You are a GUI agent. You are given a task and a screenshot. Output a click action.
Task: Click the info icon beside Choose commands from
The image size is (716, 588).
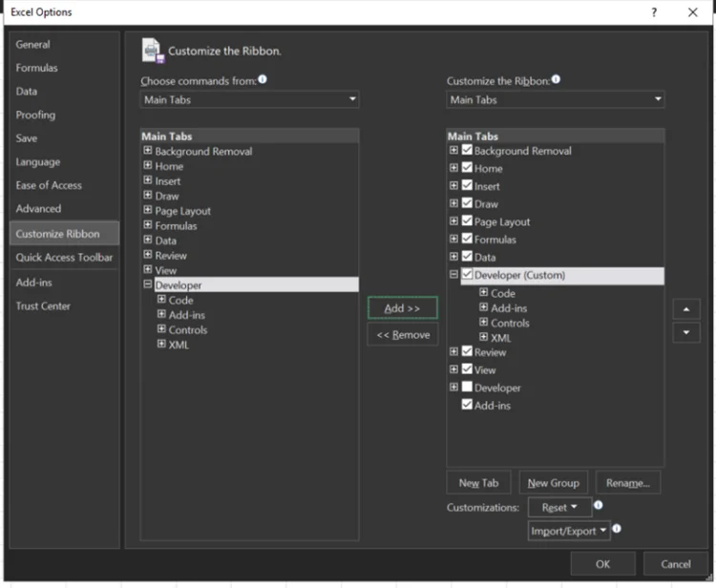pos(263,79)
